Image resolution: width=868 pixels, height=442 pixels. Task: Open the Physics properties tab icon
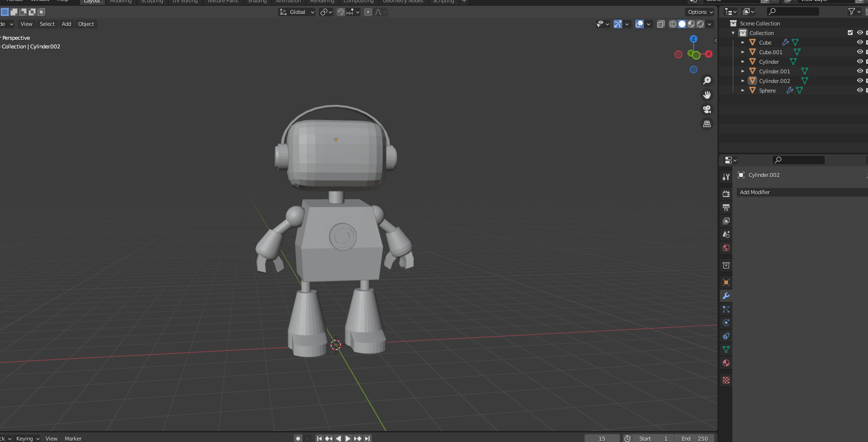726,323
